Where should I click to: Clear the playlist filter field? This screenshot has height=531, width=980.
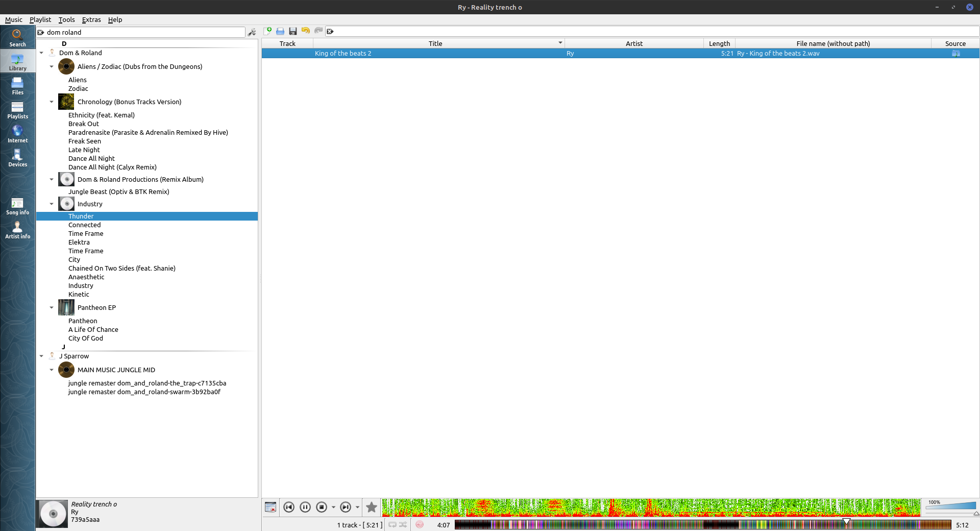330,31
